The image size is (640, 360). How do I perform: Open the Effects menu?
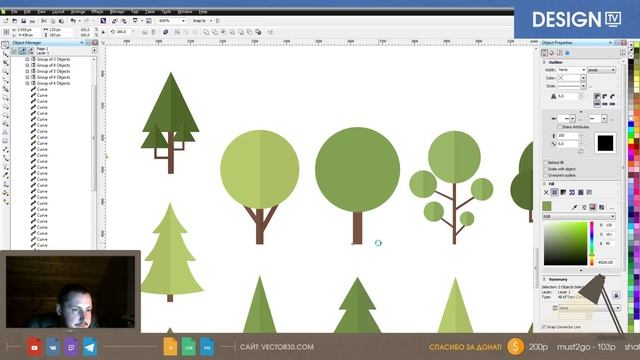point(97,12)
